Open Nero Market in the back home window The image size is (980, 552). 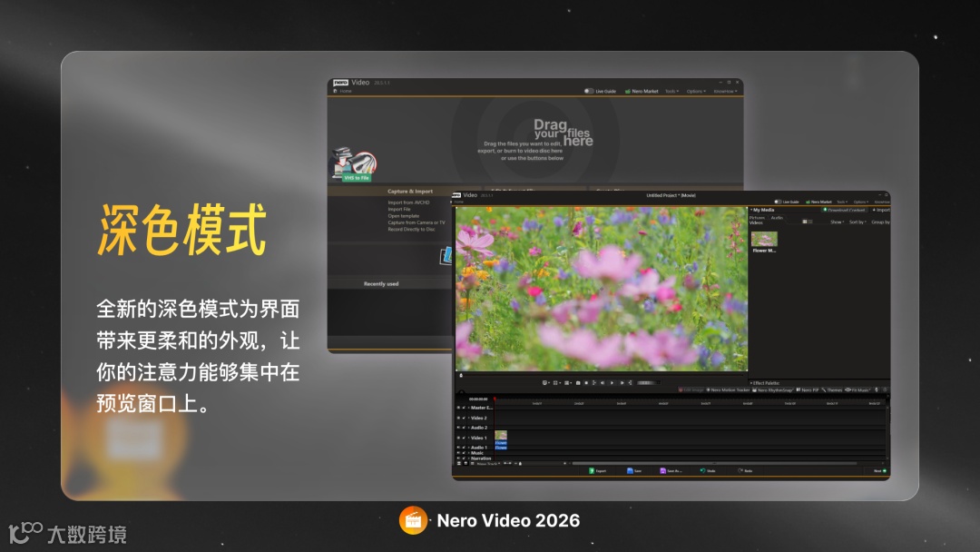(x=642, y=92)
